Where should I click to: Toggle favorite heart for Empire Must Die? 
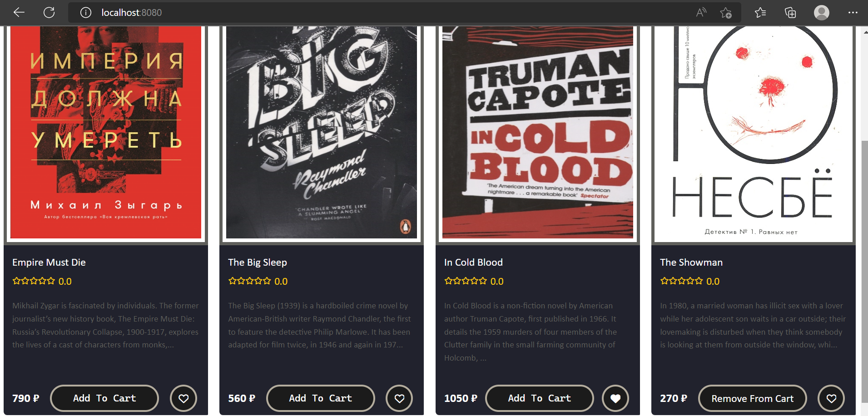(x=184, y=398)
